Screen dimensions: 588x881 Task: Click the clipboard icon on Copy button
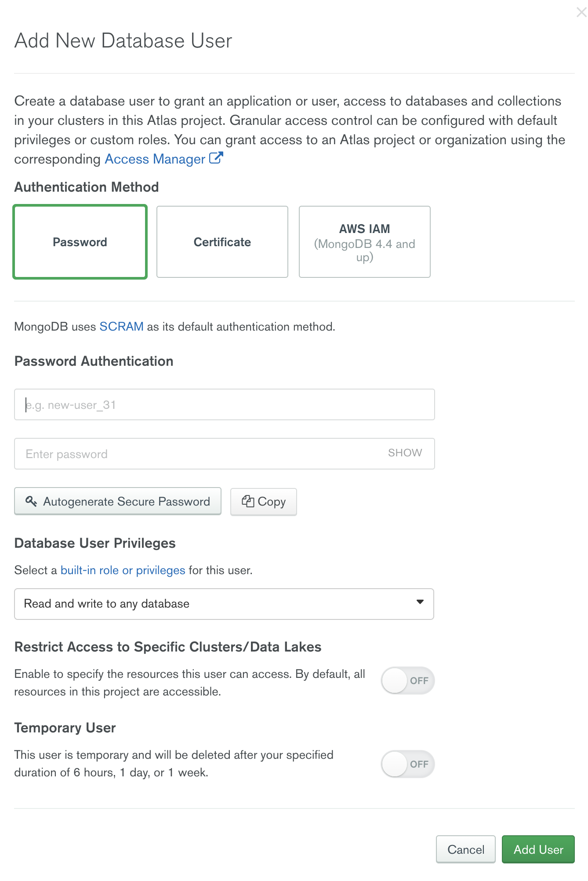(x=248, y=501)
